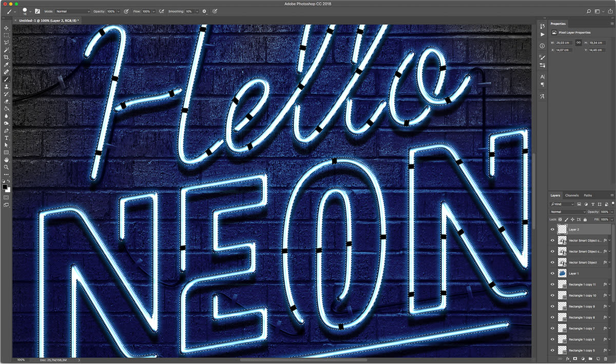Open the brush preset picker arrow
Viewport: 616px width, 364px height.
pyautogui.click(x=30, y=11)
